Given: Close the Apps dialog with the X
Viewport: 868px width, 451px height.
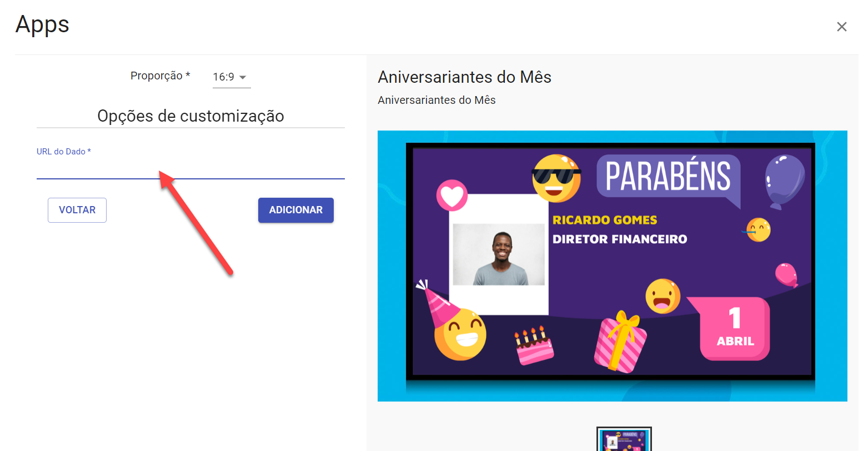Looking at the screenshot, I should tap(841, 27).
